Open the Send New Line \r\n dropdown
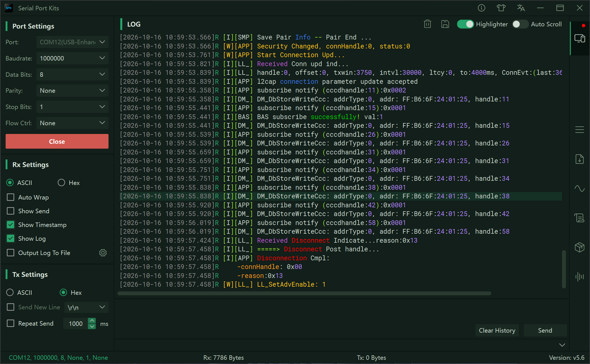The height and width of the screenshot is (364, 590). click(x=86, y=307)
